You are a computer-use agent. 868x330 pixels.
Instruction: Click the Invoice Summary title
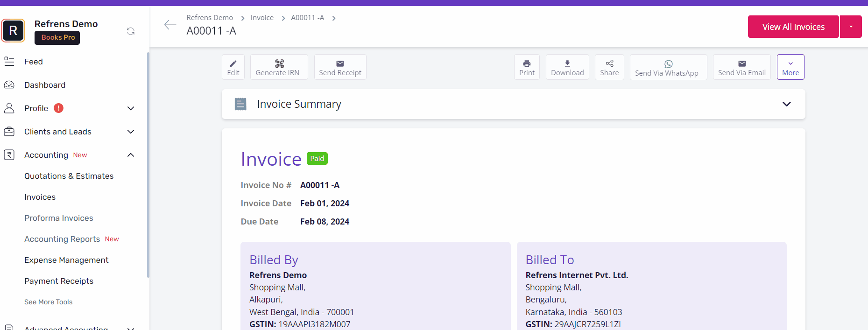299,104
